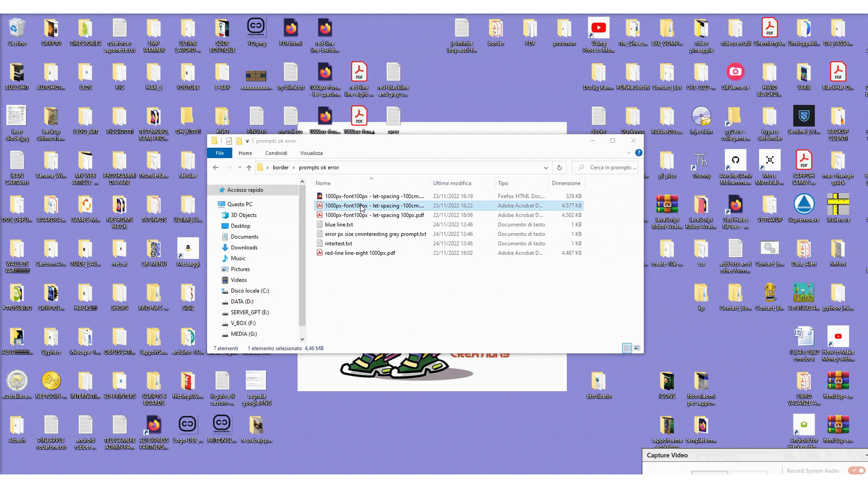Navigate back using the back arrow button
The height and width of the screenshot is (488, 868).
click(x=216, y=168)
